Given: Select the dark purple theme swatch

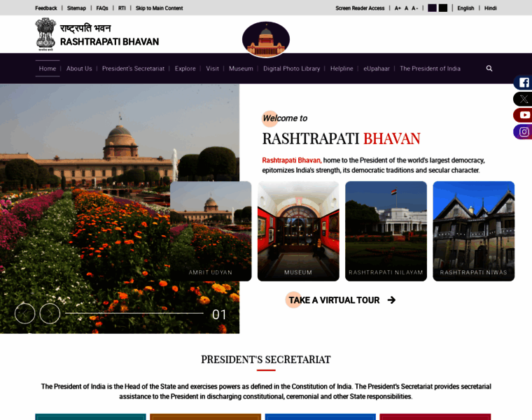Looking at the screenshot, I should click(x=433, y=8).
